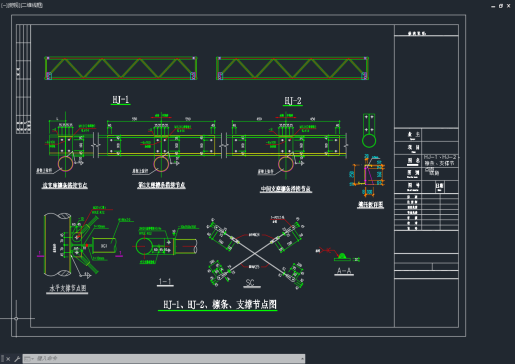Click the SC cross bracing detail
The width and height of the screenshot is (515, 364).
pos(255,252)
